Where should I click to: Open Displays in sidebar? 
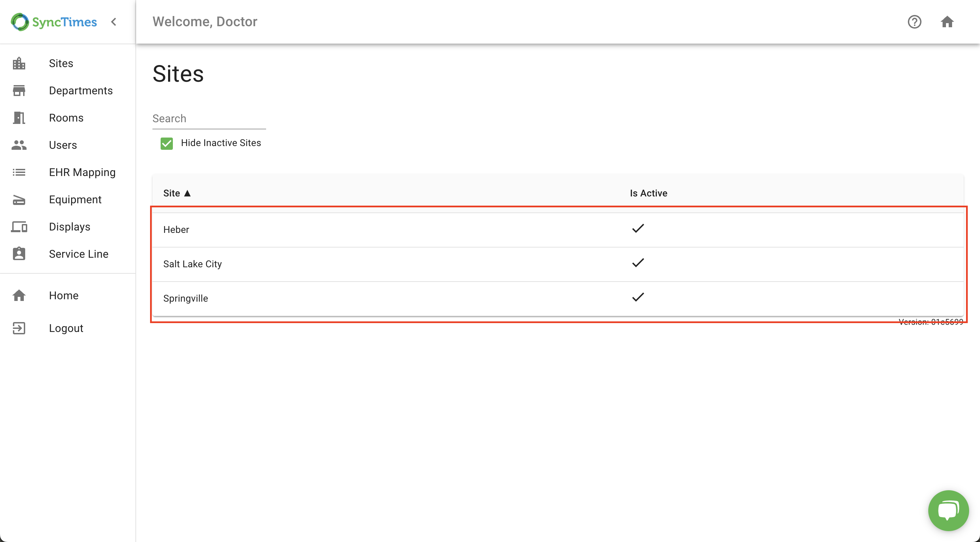pyautogui.click(x=70, y=227)
